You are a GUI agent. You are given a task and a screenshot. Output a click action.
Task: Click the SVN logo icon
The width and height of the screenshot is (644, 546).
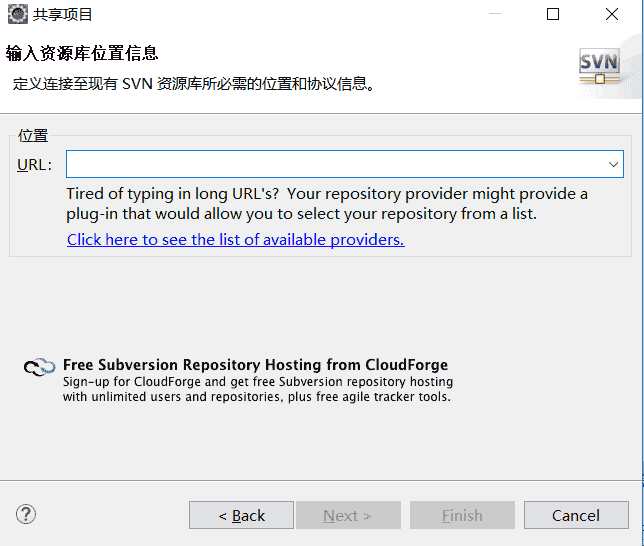tap(599, 66)
